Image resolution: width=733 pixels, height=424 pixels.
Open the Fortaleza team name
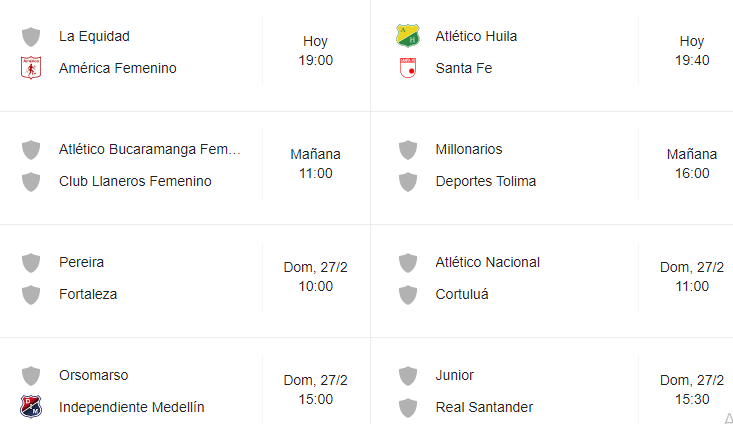[88, 294]
